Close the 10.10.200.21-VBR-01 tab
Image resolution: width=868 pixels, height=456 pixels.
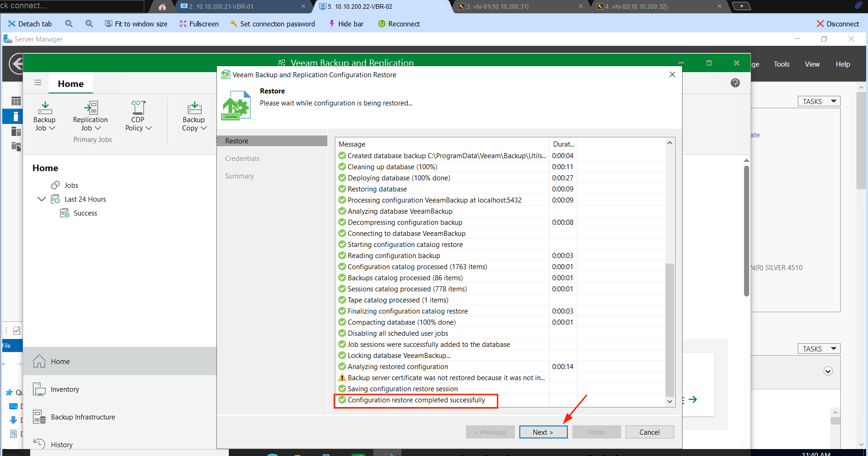point(303,6)
